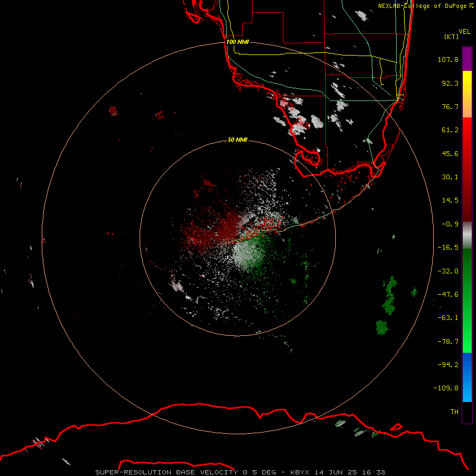This screenshot has height=476, width=476.
Task: Click the blue segment of the velocity color bar
Action: click(x=467, y=377)
